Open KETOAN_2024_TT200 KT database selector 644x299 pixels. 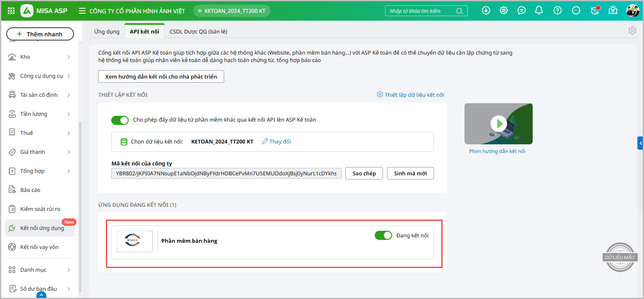232,11
